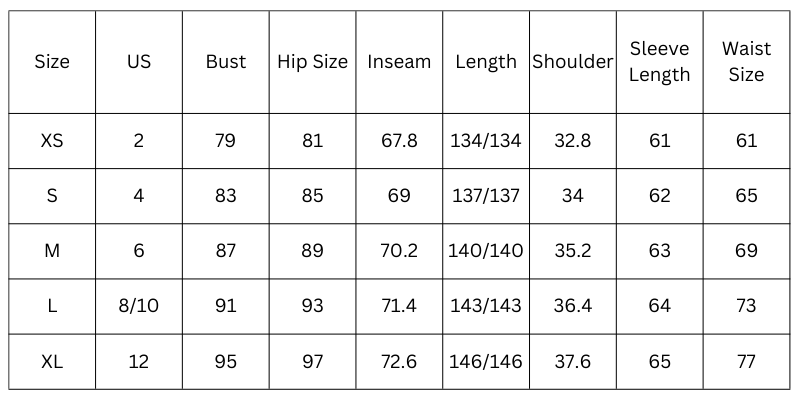The width and height of the screenshot is (800, 400).
Task: Select the 134/134 length cell
Action: (485, 141)
